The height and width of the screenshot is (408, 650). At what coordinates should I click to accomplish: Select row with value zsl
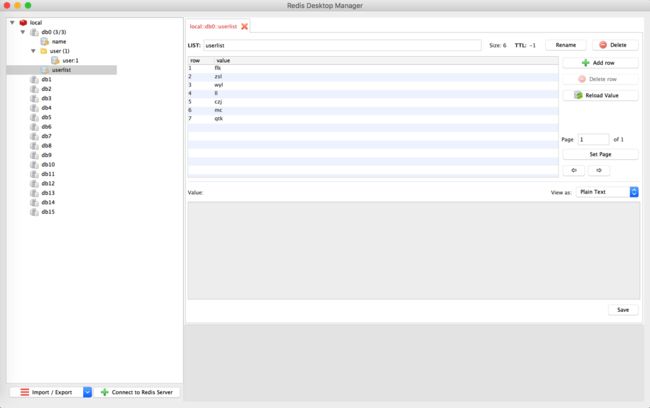click(x=373, y=77)
